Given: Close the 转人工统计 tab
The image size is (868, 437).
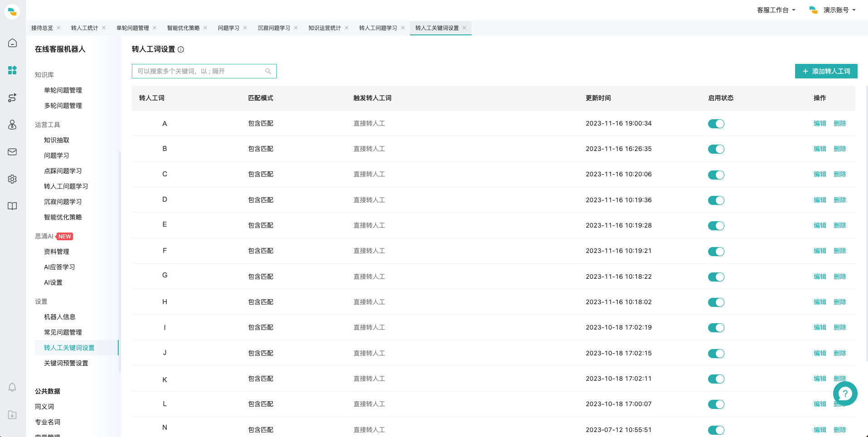Looking at the screenshot, I should coord(104,28).
